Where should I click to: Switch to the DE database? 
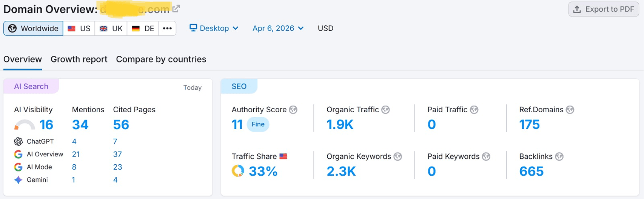click(143, 28)
